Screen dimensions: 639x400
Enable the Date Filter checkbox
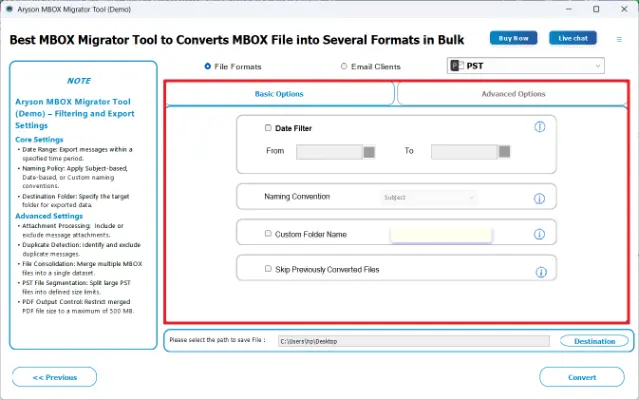coord(268,128)
